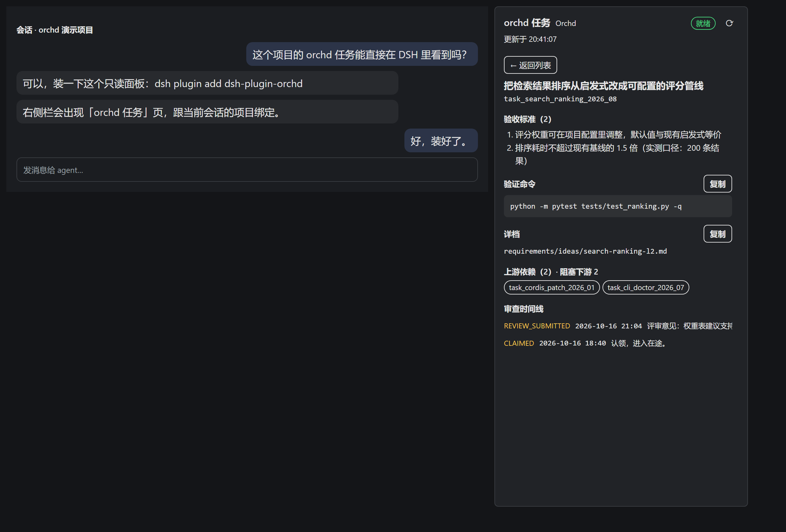Click the CLAIMED timeline entry
This screenshot has height=532, width=786.
(x=618, y=343)
